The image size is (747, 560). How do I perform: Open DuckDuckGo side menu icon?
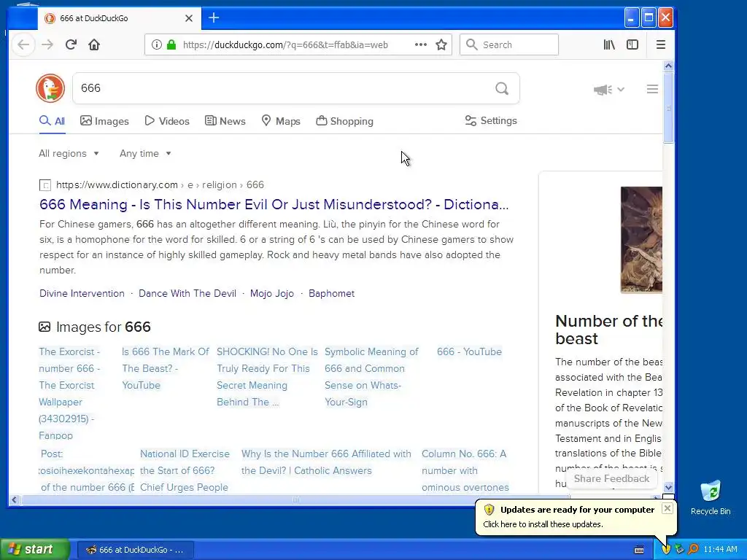pos(652,89)
